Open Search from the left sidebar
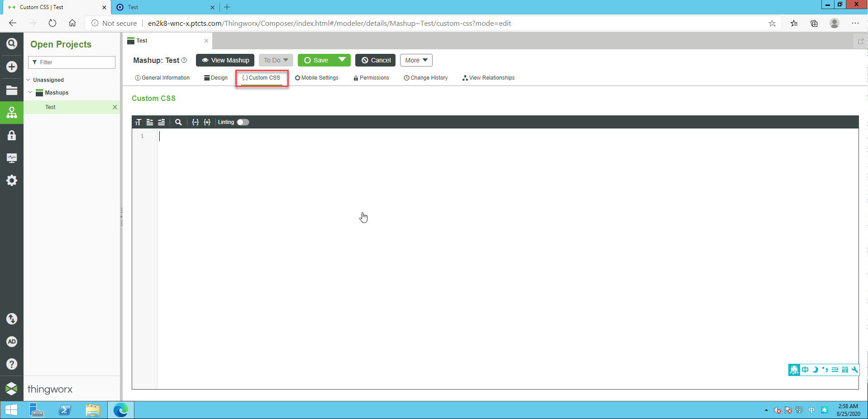 tap(11, 43)
